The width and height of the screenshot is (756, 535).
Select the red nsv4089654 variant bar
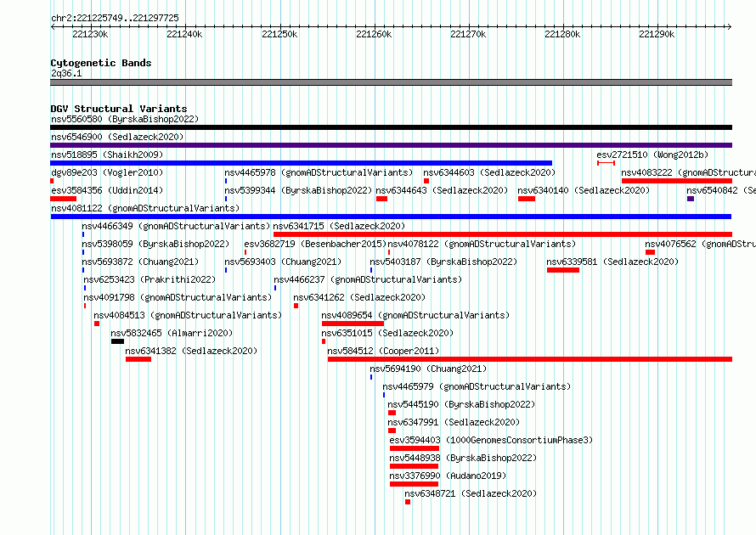tap(353, 324)
